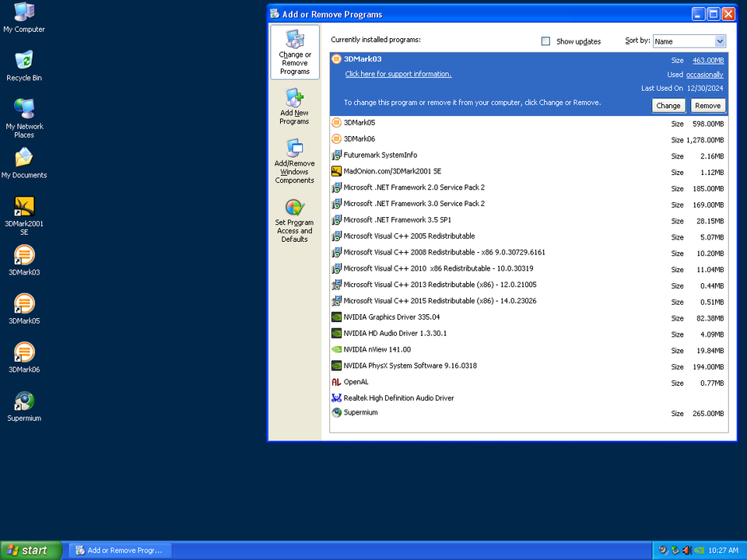
Task: Select the MadOnion.com/3DMark2001 SE icon
Action: pos(337,171)
